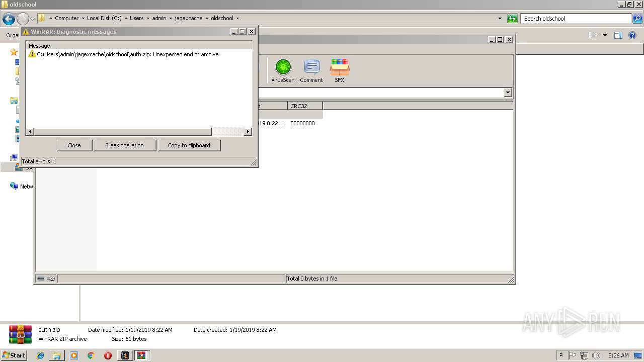644x362 pixels.
Task: Open the Favorites star in the navigation pane
Action: point(14,52)
